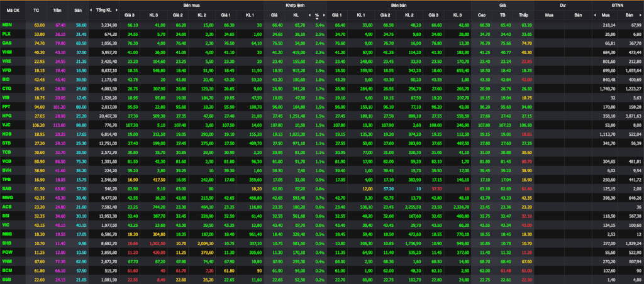The image size is (644, 284).
Task: Open the HPG stock ticker
Action: pos(6,115)
